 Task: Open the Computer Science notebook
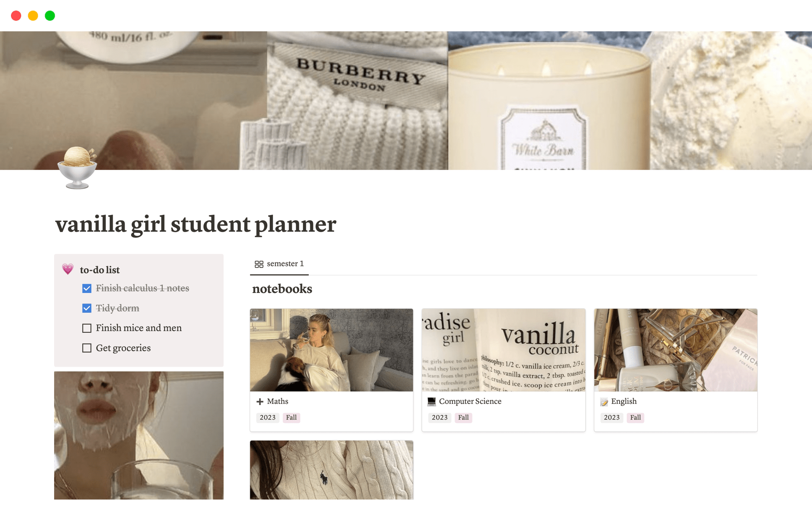[470, 401]
